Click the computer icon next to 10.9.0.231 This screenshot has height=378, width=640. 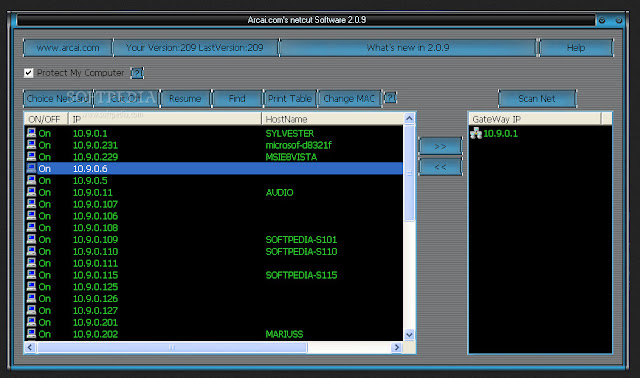tap(31, 145)
